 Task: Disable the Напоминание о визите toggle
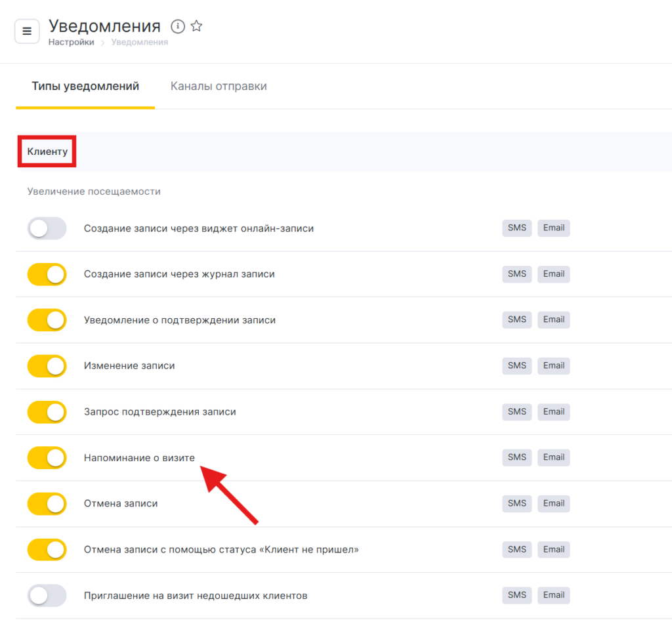click(x=47, y=458)
